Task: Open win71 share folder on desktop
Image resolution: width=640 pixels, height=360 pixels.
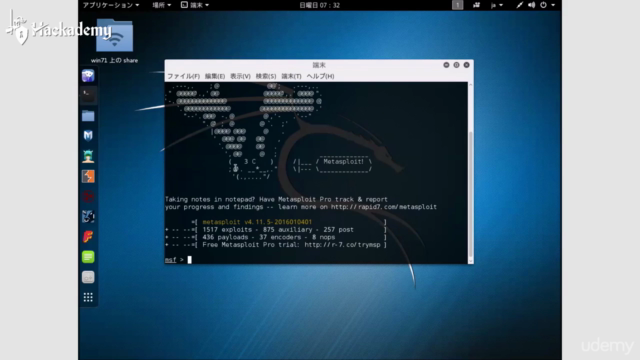Action: (114, 41)
